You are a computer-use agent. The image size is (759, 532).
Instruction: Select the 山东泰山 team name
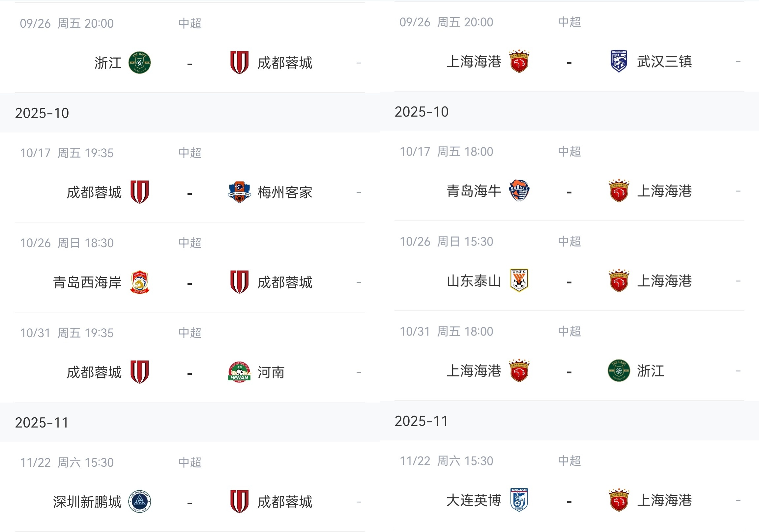tap(474, 281)
